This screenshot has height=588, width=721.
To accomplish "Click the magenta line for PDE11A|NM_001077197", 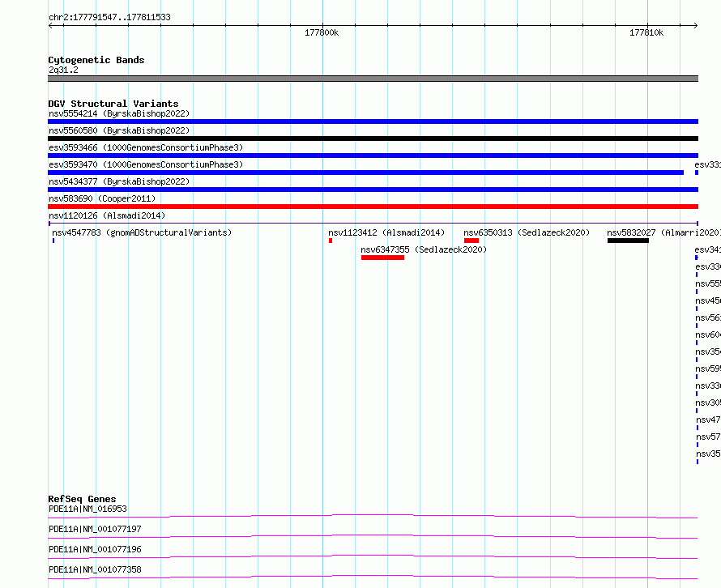I will pos(373,536).
